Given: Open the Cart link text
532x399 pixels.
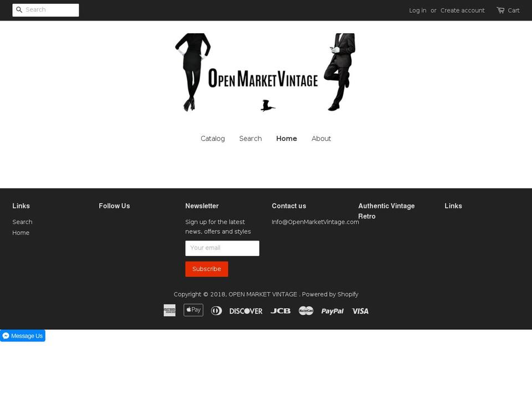Looking at the screenshot, I should click(x=514, y=11).
